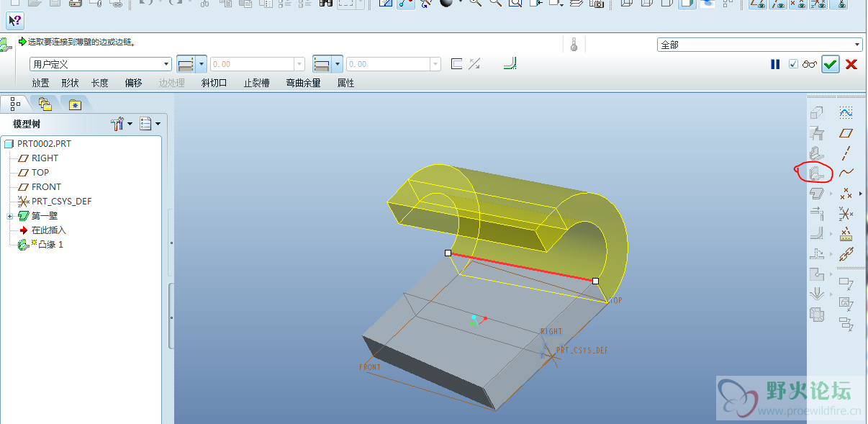Image resolution: width=868 pixels, height=424 pixels.
Task: Select the Flat wall tool
Action: point(816,153)
